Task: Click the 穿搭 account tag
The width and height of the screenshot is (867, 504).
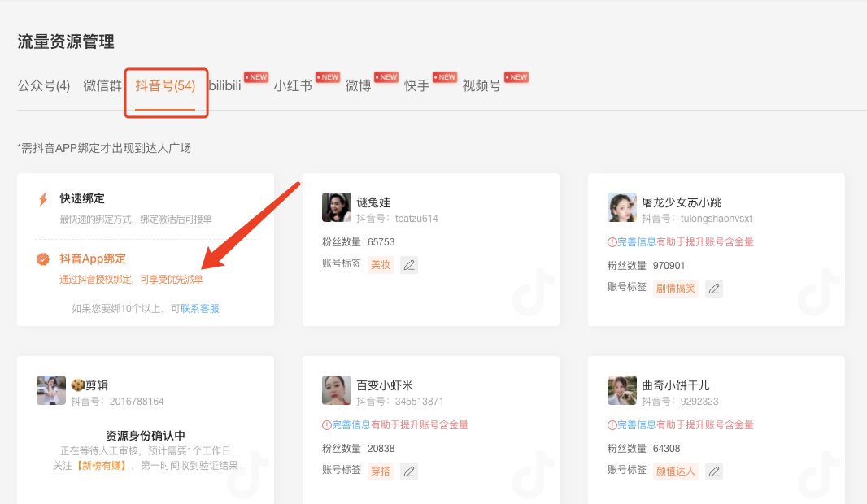Action: pyautogui.click(x=381, y=471)
